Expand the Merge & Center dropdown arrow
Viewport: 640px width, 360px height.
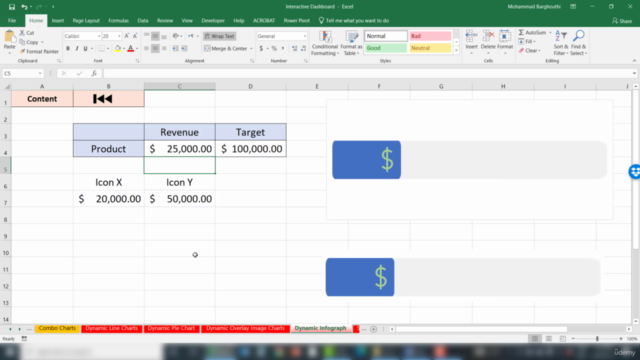pos(251,49)
